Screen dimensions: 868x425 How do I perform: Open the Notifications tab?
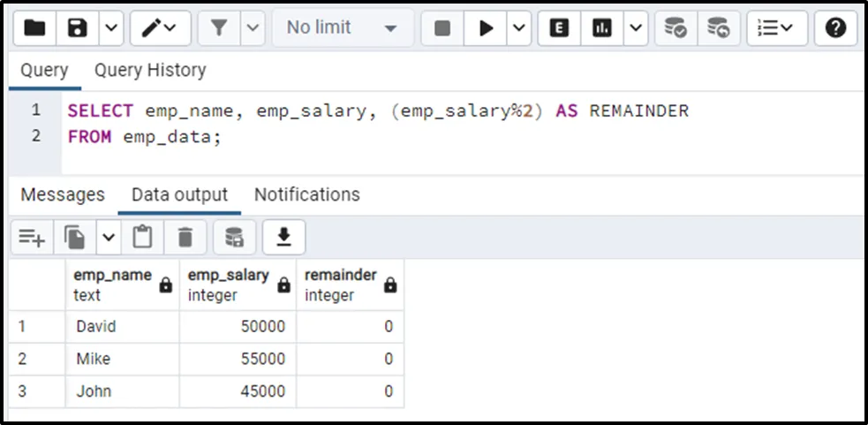tap(306, 194)
